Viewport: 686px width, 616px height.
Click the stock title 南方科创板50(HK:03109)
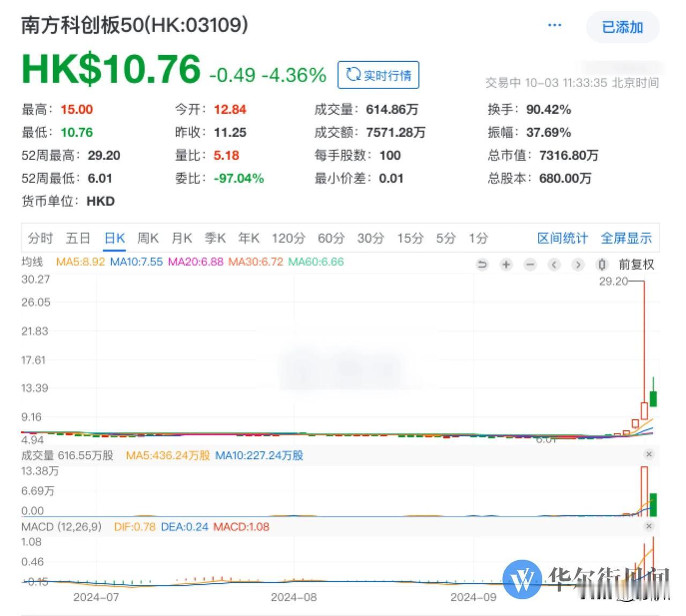coord(135,25)
